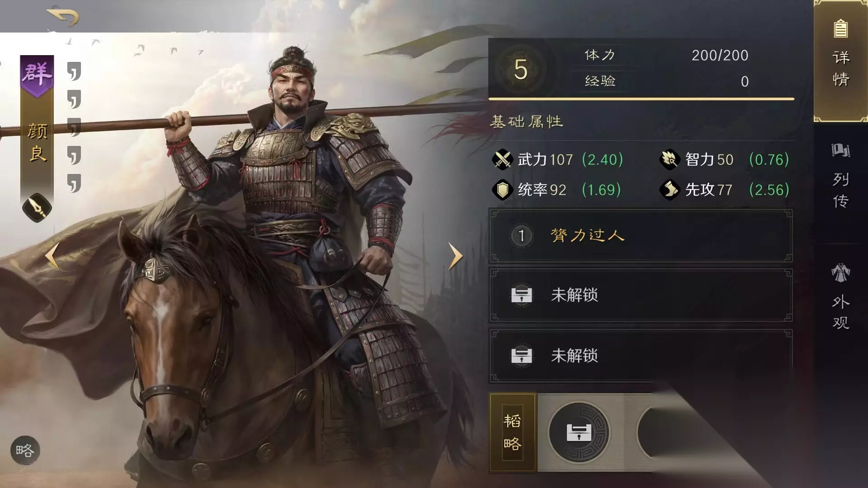The width and height of the screenshot is (868, 488).
Task: Click the 智力 attribute icon
Action: (x=670, y=160)
